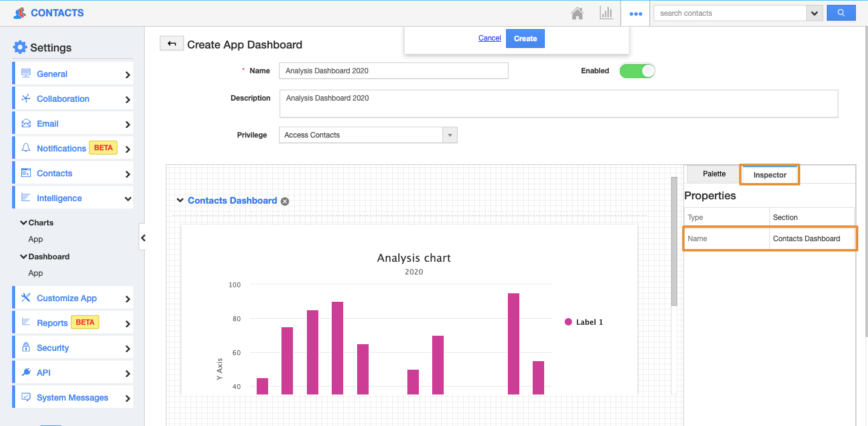Open the bar chart reports icon
Viewport: 868px width, 426px height.
click(606, 13)
